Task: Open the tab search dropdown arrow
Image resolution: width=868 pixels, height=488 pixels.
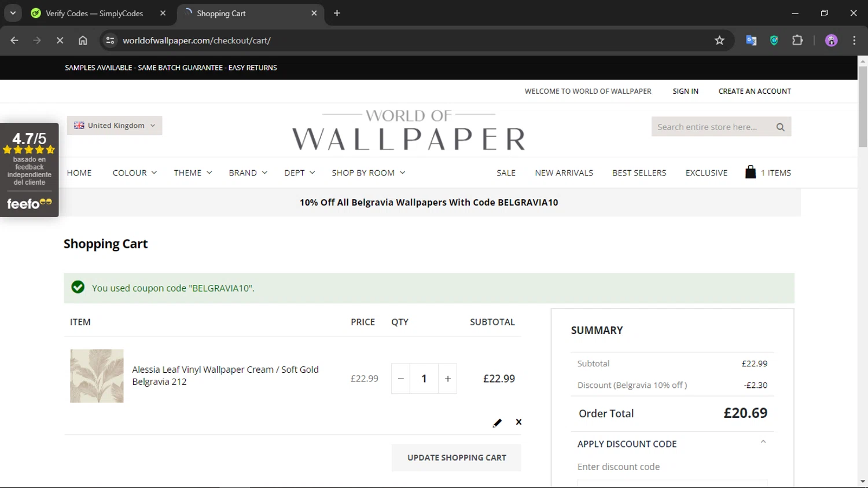Action: [13, 13]
